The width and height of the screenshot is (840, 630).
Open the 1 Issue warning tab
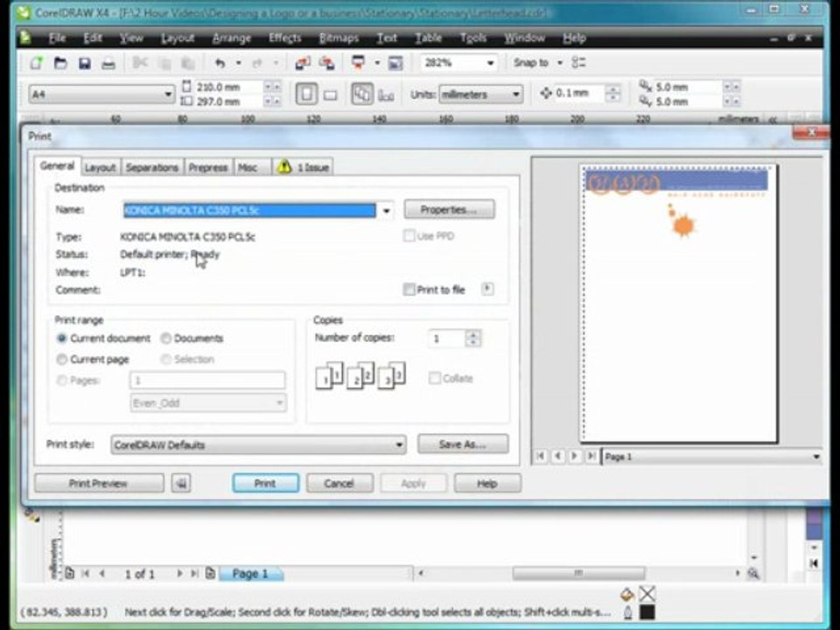303,167
